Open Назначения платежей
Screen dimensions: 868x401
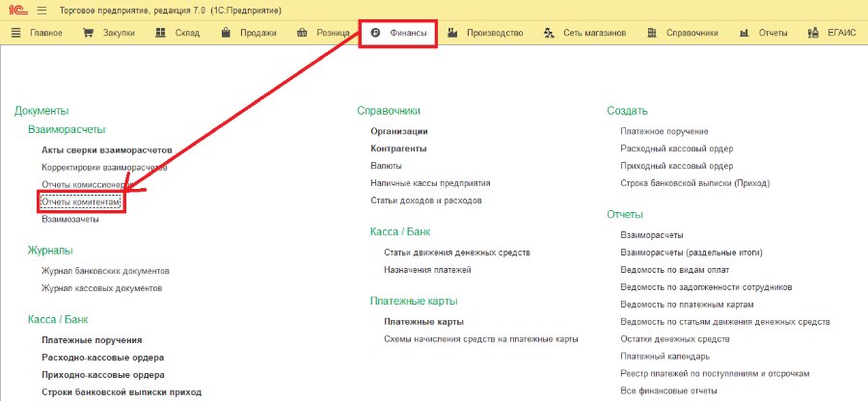point(427,270)
